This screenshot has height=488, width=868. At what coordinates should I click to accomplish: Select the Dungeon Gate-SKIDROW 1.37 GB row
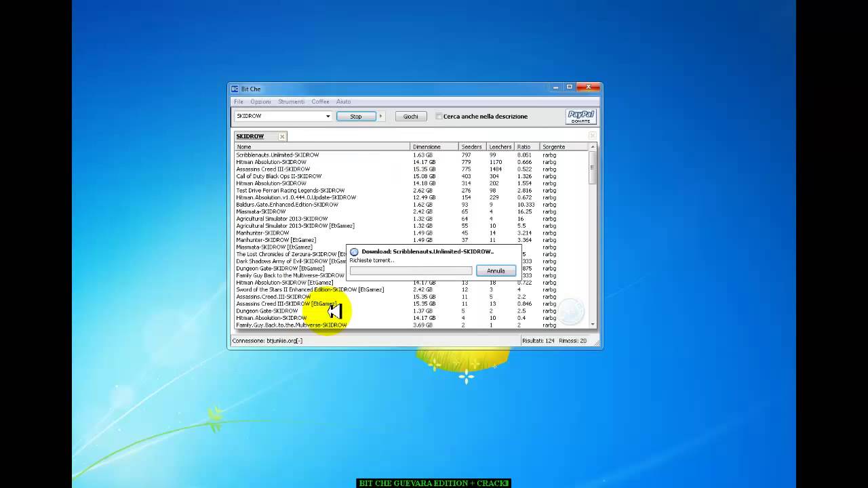click(412, 311)
